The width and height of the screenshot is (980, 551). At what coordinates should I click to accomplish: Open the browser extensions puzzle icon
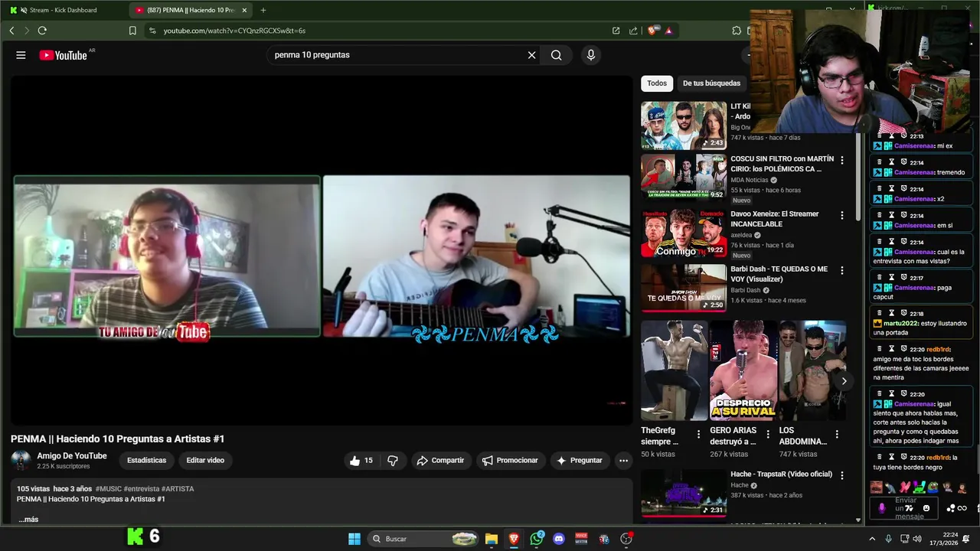point(737,31)
